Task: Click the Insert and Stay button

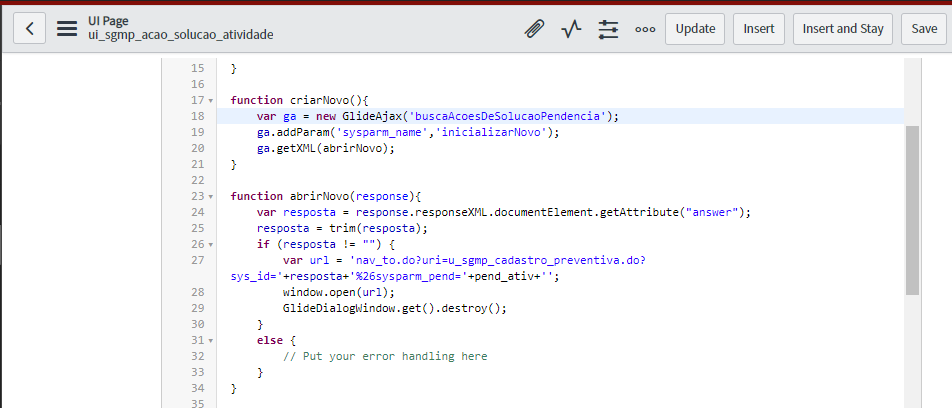Action: (x=843, y=29)
